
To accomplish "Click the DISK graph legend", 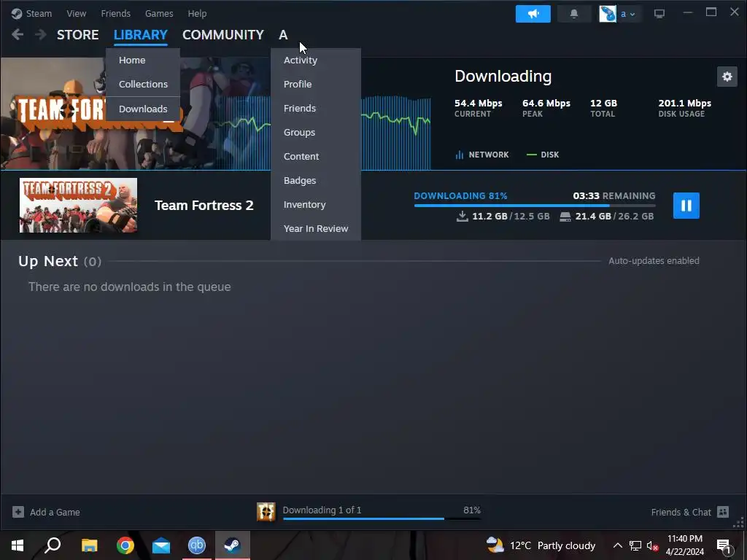I will [x=543, y=155].
